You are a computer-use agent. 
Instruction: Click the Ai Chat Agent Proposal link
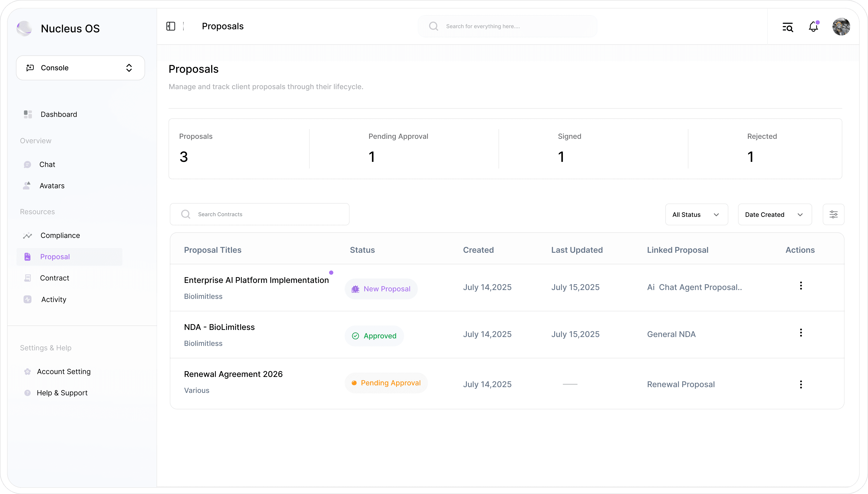pos(694,287)
